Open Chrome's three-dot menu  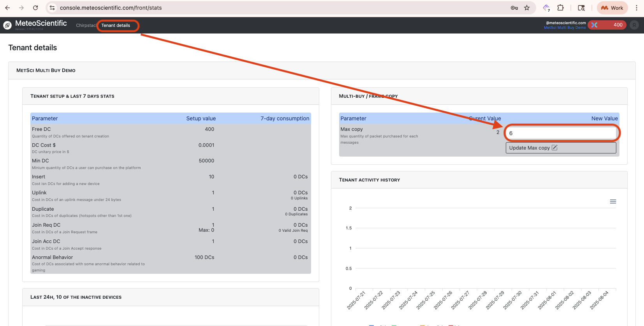636,8
